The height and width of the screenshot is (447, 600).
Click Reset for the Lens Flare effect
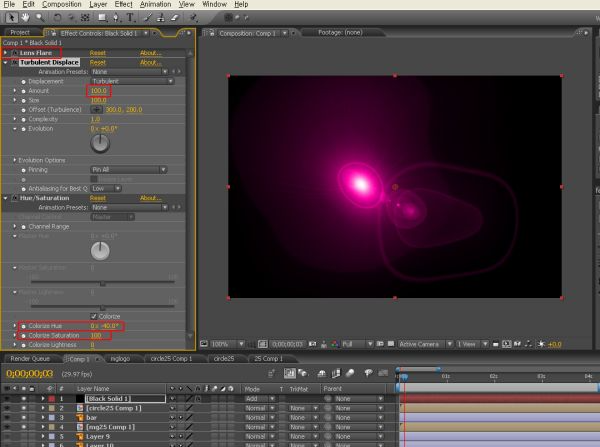98,53
